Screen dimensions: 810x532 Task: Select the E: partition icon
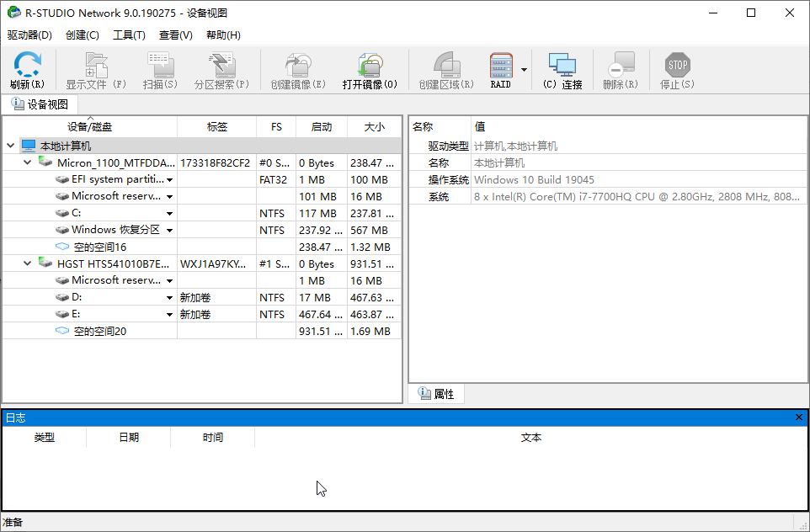(x=62, y=314)
